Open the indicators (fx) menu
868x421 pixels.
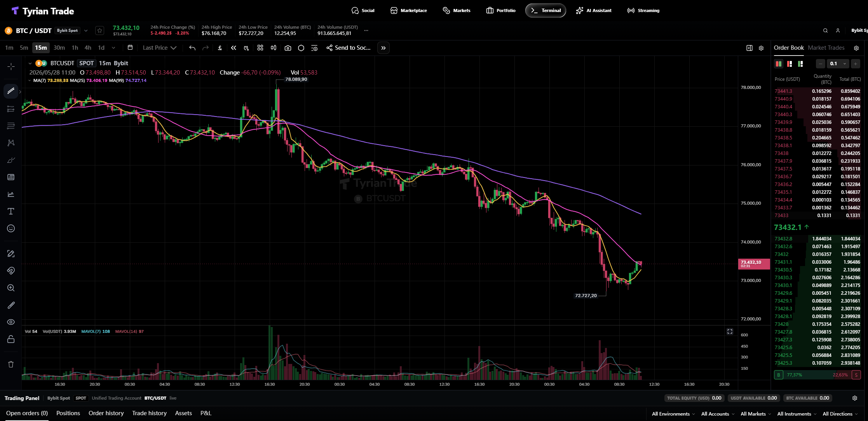220,48
